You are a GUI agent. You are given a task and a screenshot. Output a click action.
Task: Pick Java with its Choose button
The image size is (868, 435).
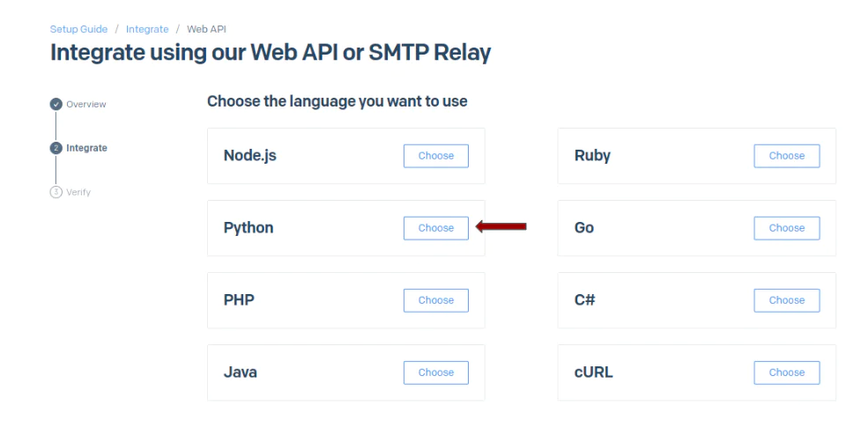[435, 372]
